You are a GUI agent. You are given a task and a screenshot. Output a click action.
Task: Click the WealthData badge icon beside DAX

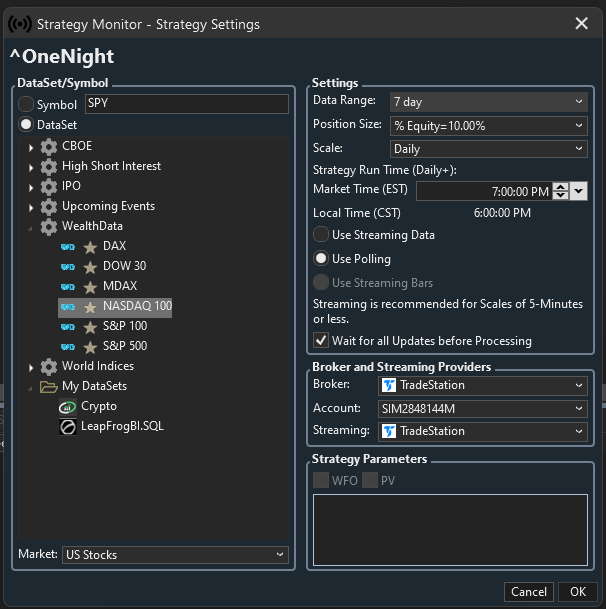(68, 247)
